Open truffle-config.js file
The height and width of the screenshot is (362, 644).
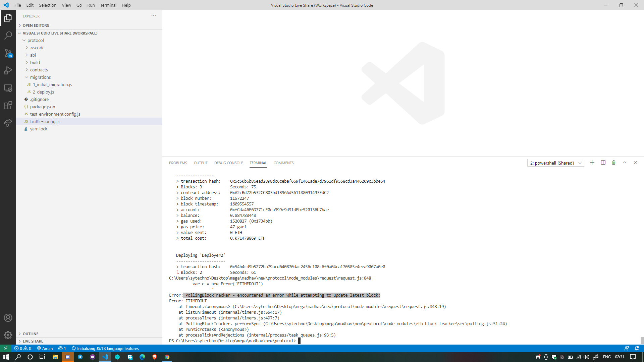[x=89, y=121]
